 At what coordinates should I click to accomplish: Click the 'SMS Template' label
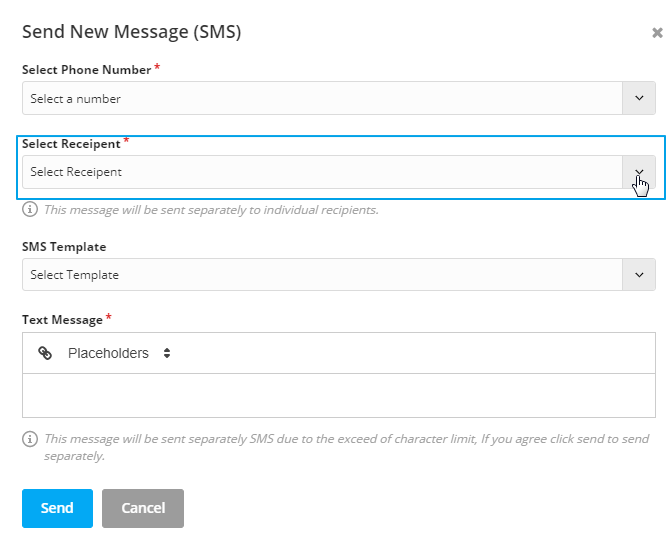[x=64, y=247]
